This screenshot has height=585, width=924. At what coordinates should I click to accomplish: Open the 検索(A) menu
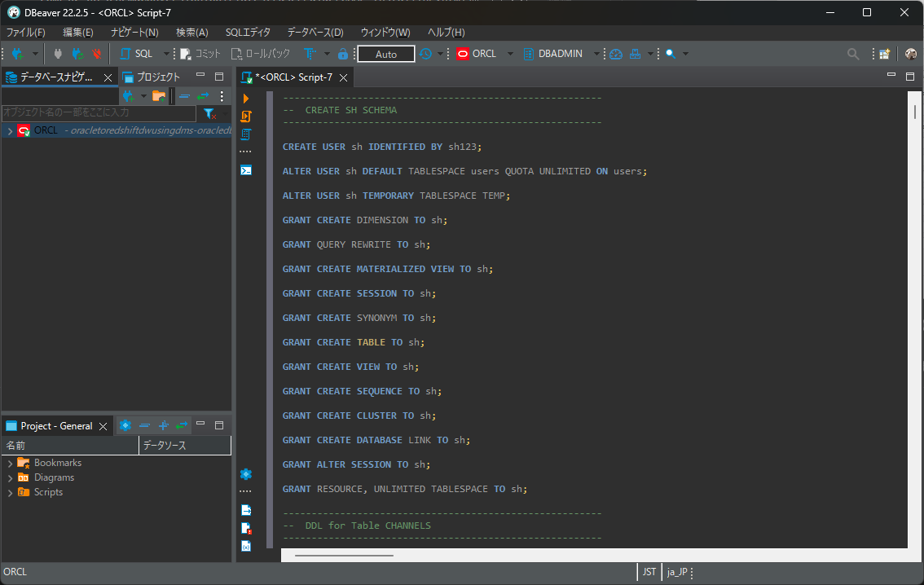tap(192, 33)
